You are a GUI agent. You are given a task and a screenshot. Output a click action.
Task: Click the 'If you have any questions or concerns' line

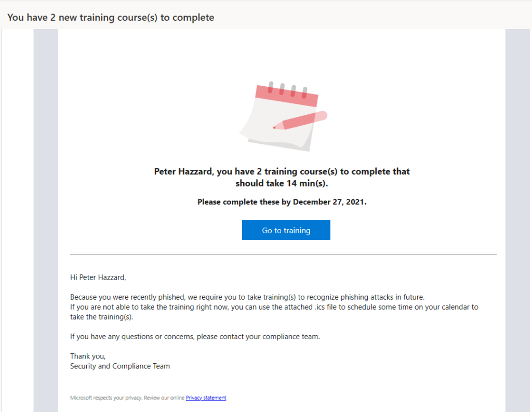tap(195, 337)
